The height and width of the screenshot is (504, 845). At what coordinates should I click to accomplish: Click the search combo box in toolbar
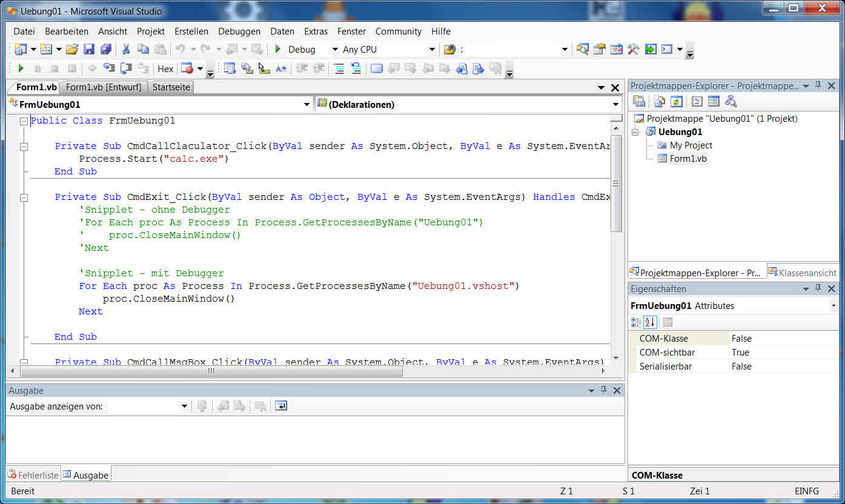(x=515, y=50)
